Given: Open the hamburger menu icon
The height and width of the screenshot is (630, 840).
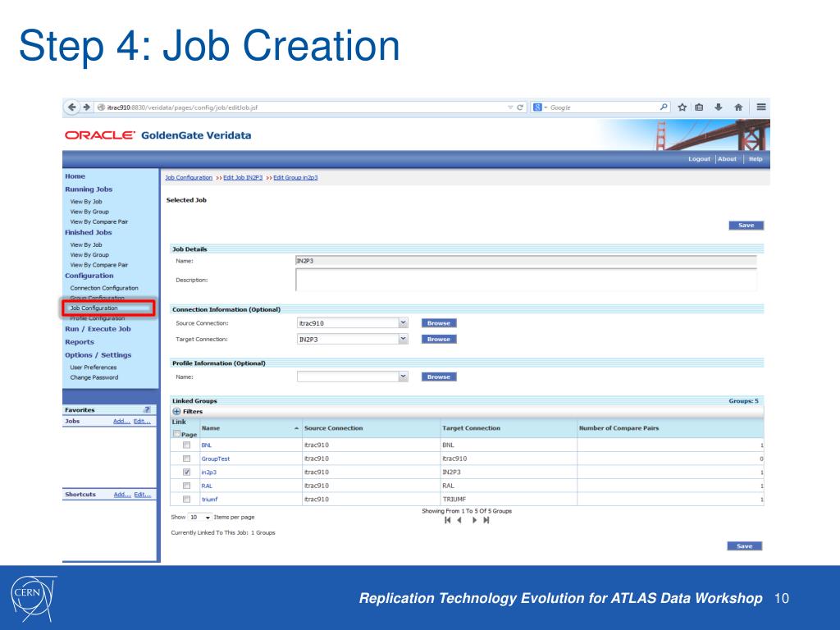Looking at the screenshot, I should pyautogui.click(x=760, y=107).
